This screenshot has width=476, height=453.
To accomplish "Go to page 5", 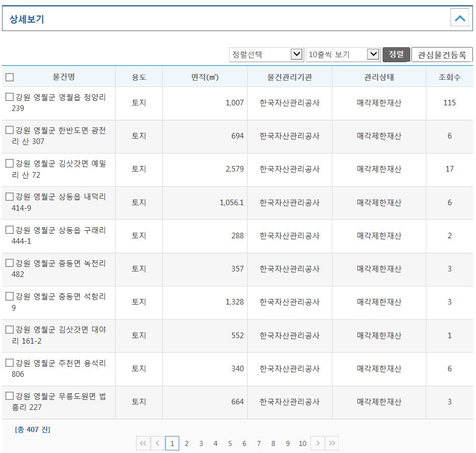I will point(230,443).
